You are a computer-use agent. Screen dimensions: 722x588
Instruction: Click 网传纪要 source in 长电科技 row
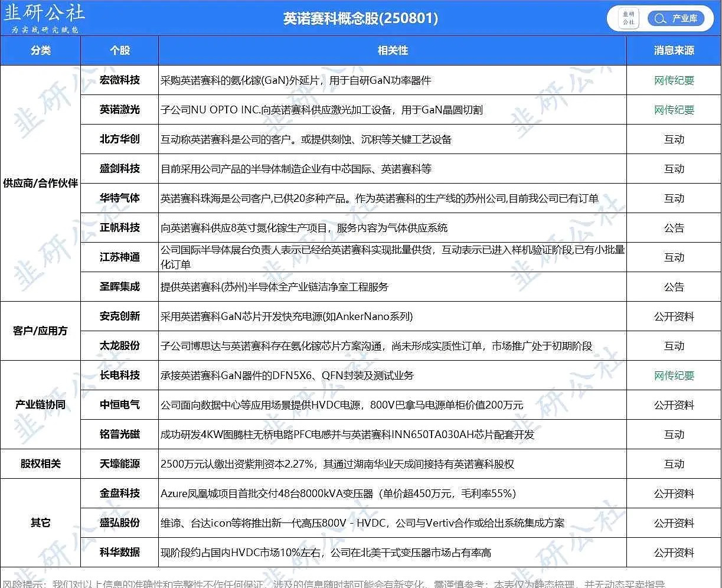(x=674, y=375)
